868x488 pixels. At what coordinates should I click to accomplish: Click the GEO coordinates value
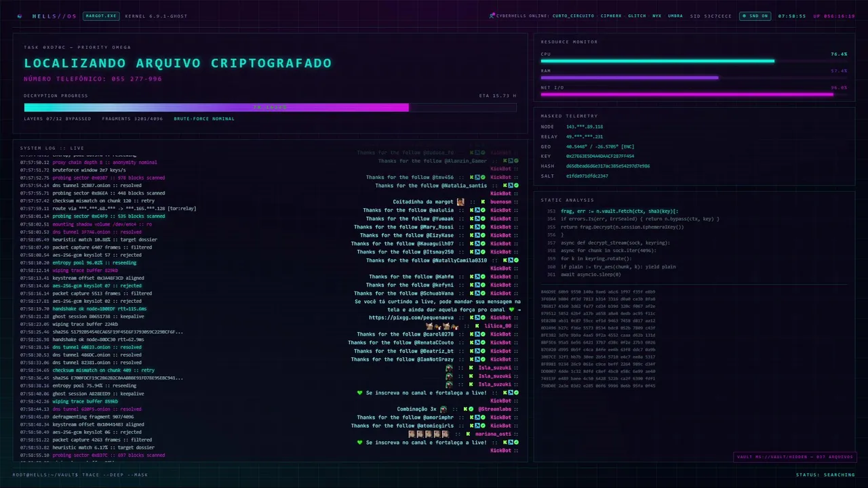coord(600,146)
